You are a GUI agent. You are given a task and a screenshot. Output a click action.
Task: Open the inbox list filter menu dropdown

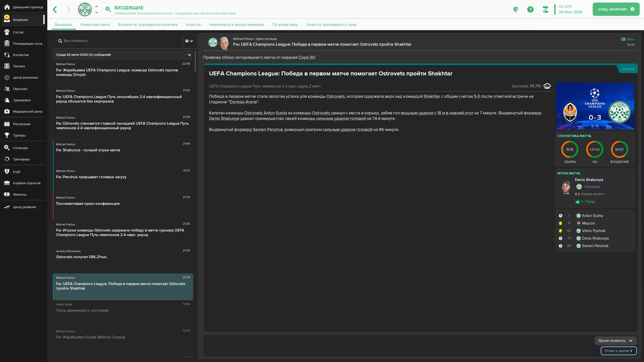(189, 41)
